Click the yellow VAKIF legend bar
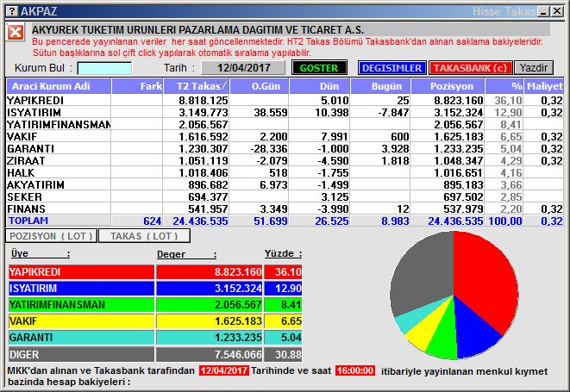This screenshot has height=392, width=570. pyautogui.click(x=81, y=321)
